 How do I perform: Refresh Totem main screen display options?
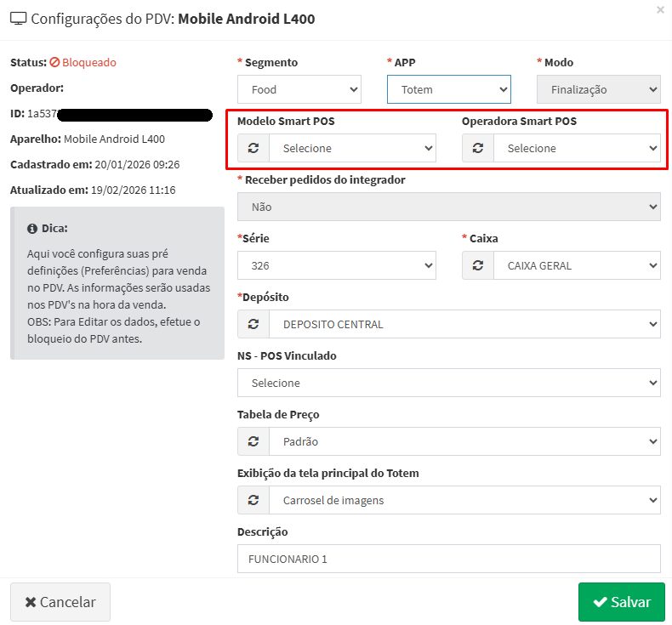(x=253, y=500)
